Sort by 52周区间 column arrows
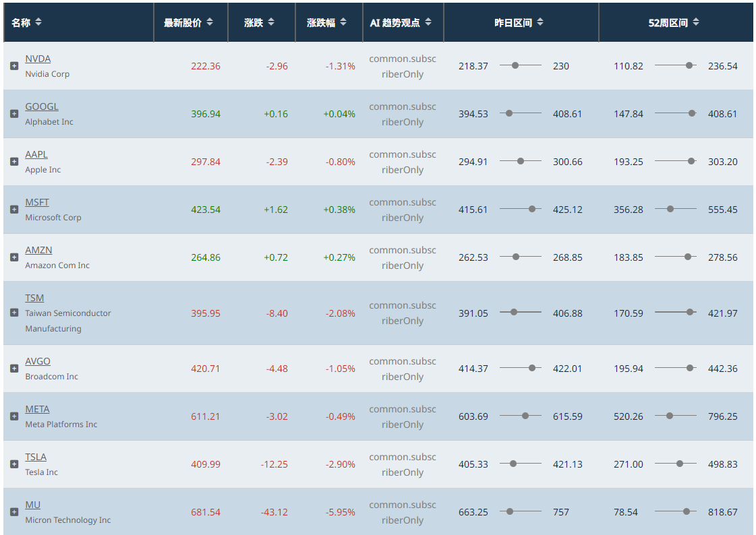 pyautogui.click(x=696, y=22)
